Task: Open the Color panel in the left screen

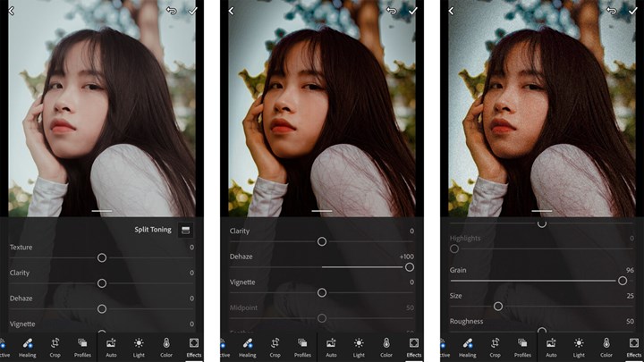Action: pos(166,347)
